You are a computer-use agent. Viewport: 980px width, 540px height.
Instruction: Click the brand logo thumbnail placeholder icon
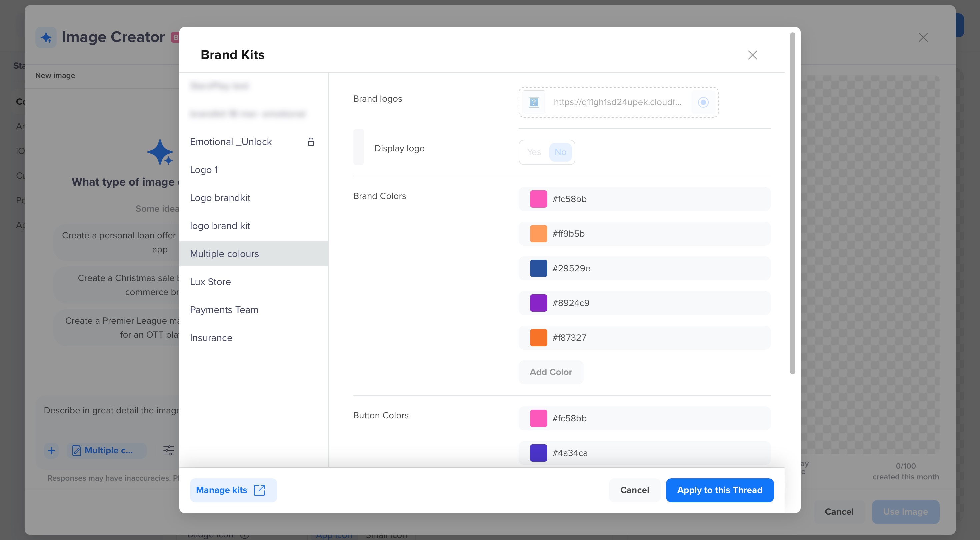point(534,102)
